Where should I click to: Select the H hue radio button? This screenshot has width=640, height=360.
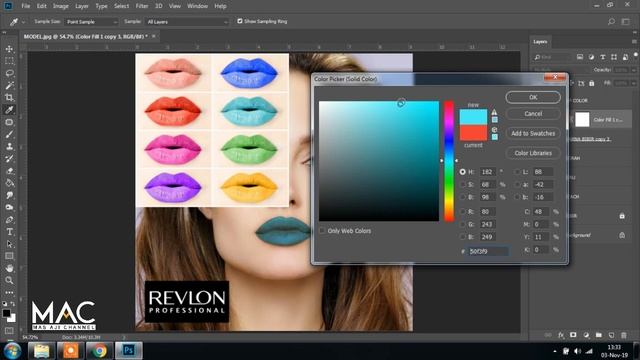462,172
